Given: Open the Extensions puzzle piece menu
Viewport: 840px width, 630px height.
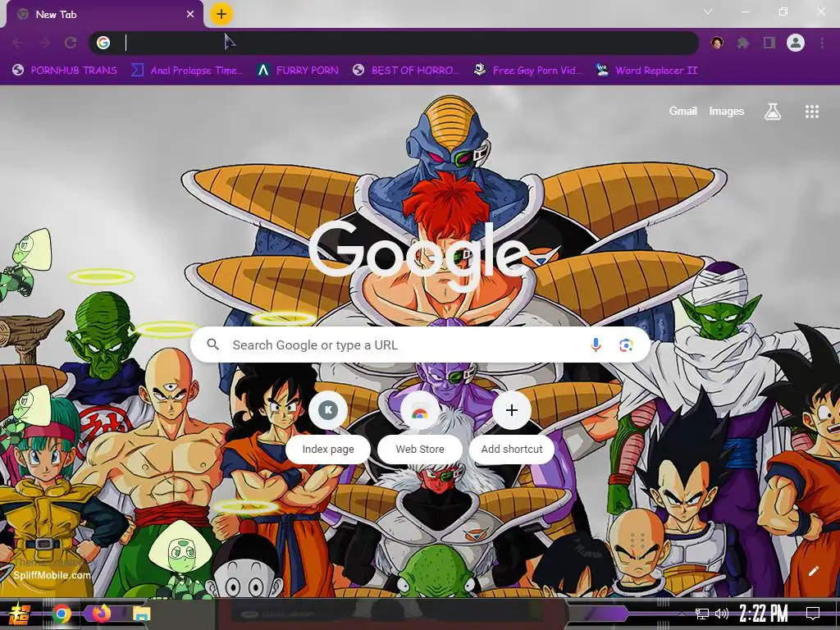Looking at the screenshot, I should coord(743,43).
